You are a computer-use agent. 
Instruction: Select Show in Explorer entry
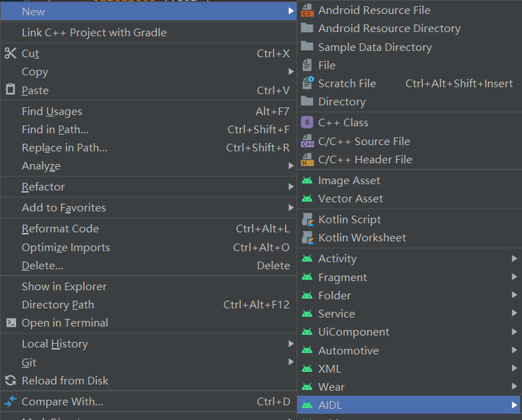(149, 287)
